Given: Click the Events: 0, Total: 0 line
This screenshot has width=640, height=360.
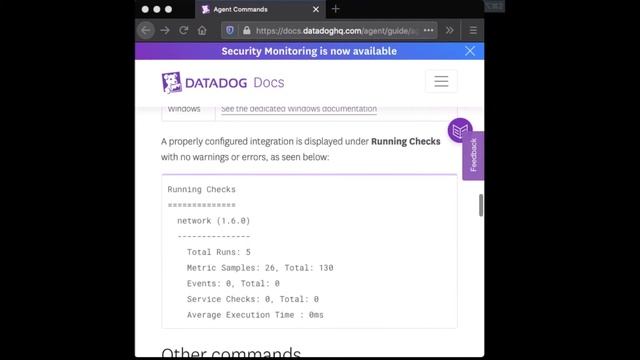Looking at the screenshot, I should pos(233,283).
